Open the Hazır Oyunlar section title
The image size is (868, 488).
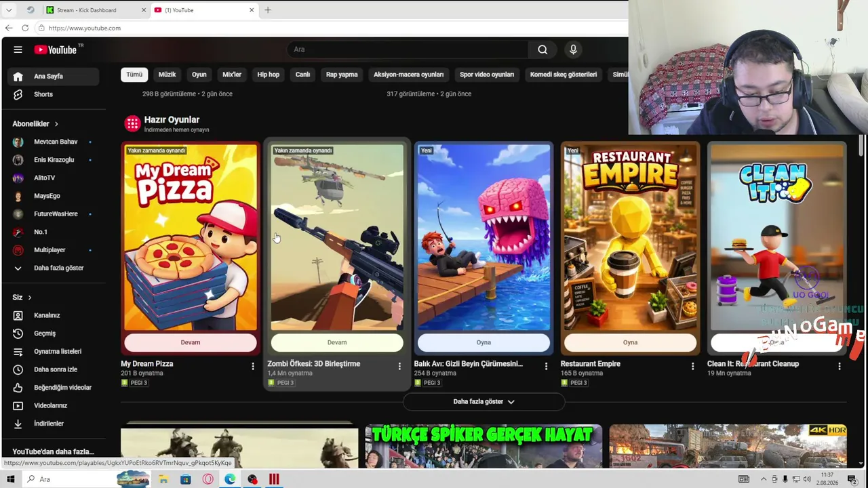(x=172, y=120)
